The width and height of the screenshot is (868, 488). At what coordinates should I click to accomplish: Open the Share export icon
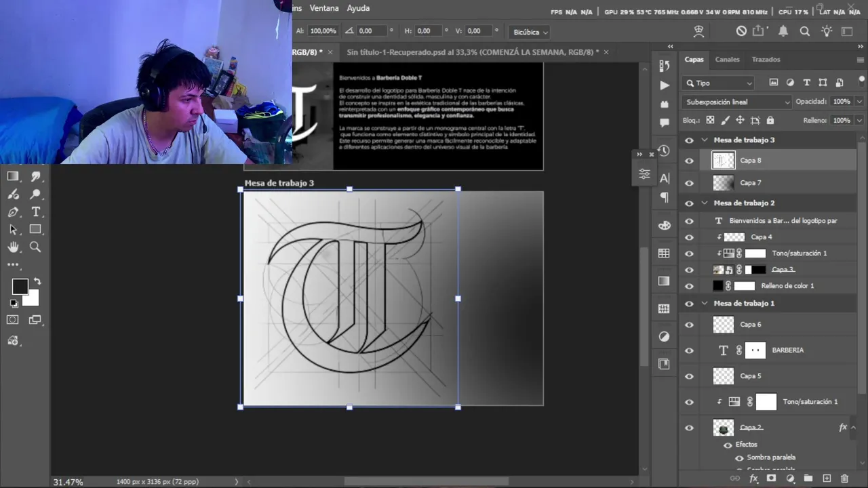tap(759, 31)
